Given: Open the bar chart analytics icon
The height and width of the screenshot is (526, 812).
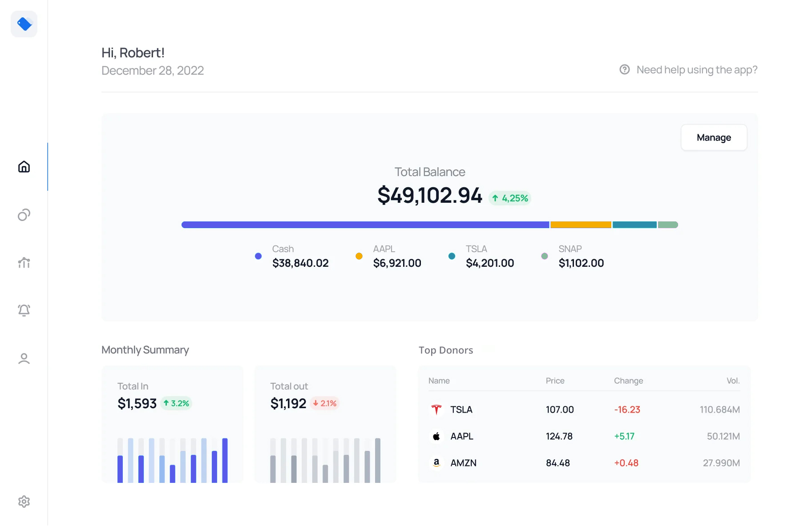Looking at the screenshot, I should click(24, 263).
